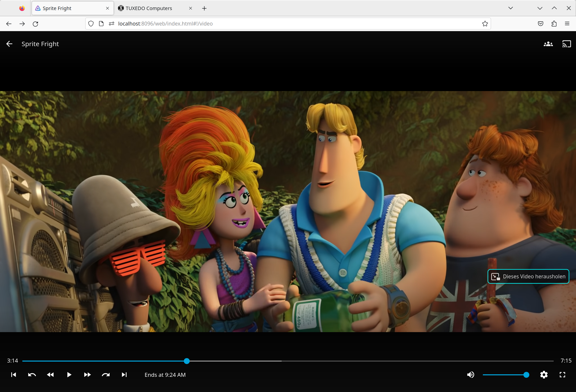
Task: Bookmark this page with the star
Action: click(x=485, y=24)
